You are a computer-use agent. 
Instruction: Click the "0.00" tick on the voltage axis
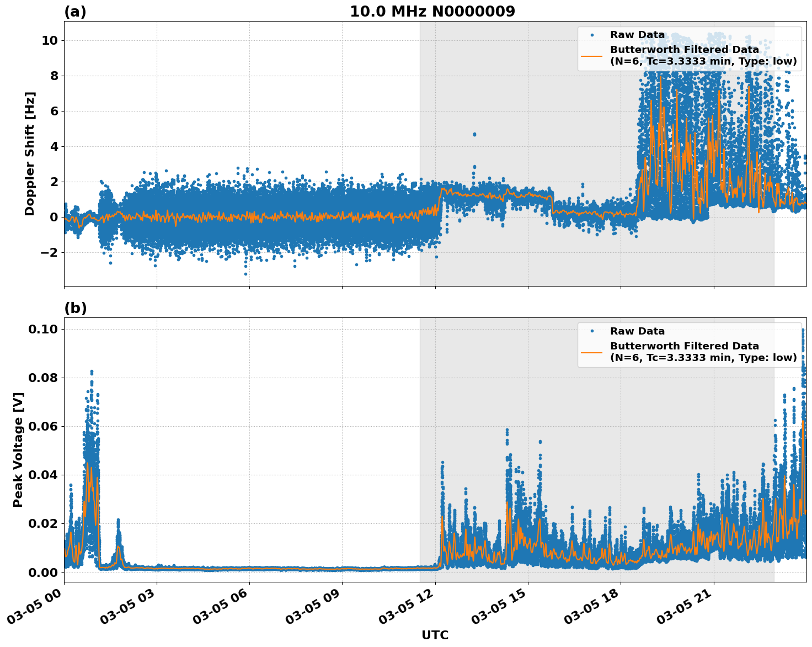point(43,572)
